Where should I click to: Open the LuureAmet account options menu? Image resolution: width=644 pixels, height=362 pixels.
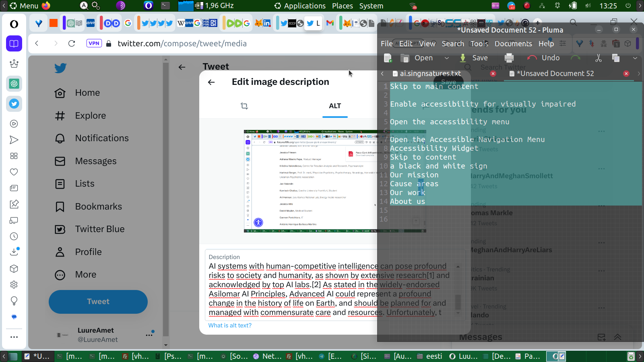coord(149,335)
